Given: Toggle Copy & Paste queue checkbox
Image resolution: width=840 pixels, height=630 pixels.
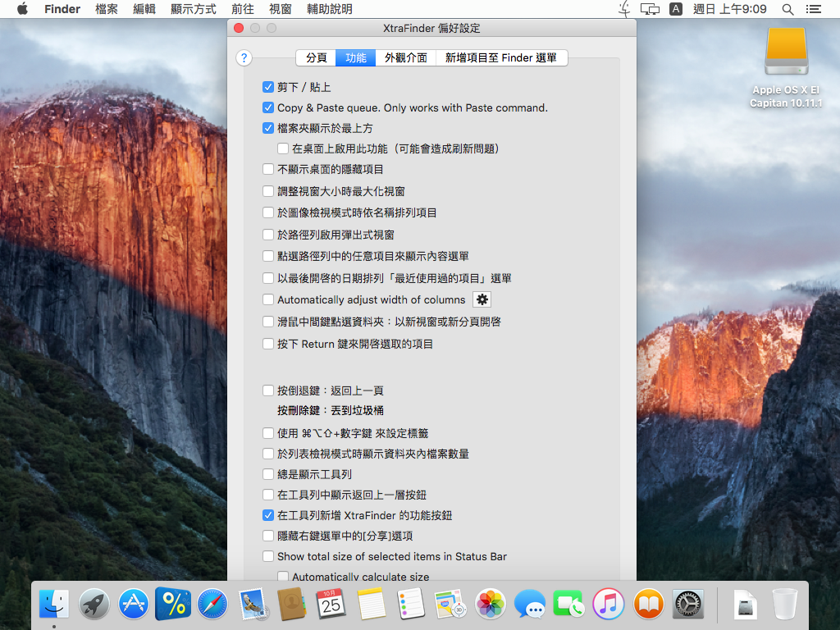Looking at the screenshot, I should pos(268,107).
